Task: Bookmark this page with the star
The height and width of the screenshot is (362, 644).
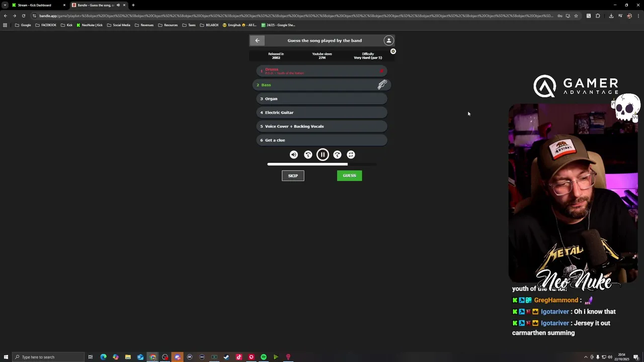Action: coord(576,16)
